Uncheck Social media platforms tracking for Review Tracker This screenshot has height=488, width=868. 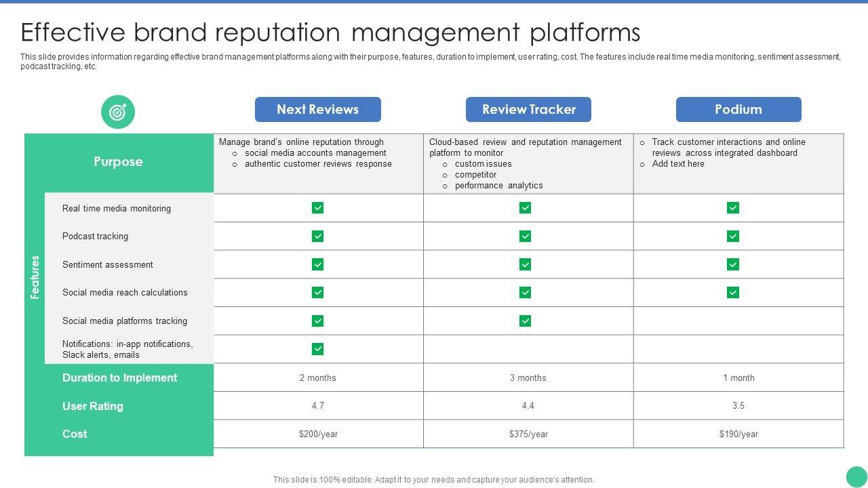coord(526,321)
